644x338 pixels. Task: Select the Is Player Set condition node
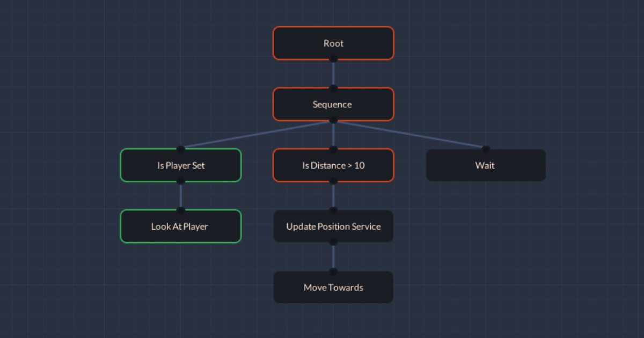pyautogui.click(x=181, y=165)
